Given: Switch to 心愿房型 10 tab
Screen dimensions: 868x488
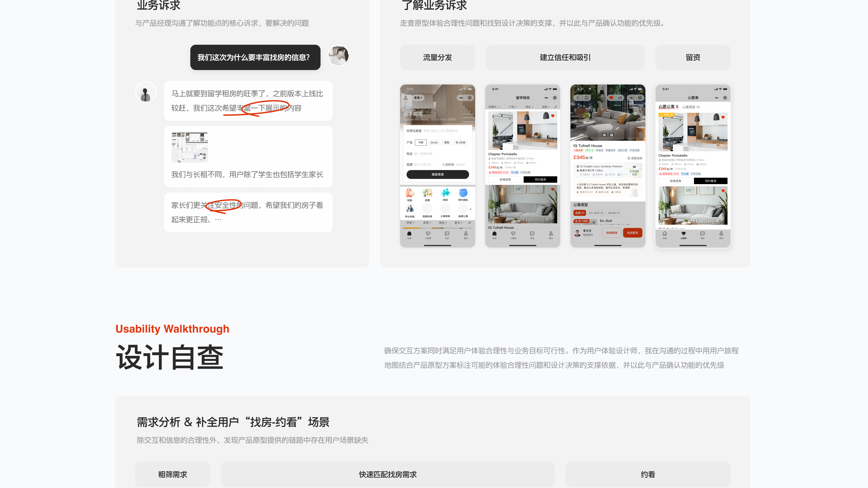Looking at the screenshot, I should (x=691, y=107).
